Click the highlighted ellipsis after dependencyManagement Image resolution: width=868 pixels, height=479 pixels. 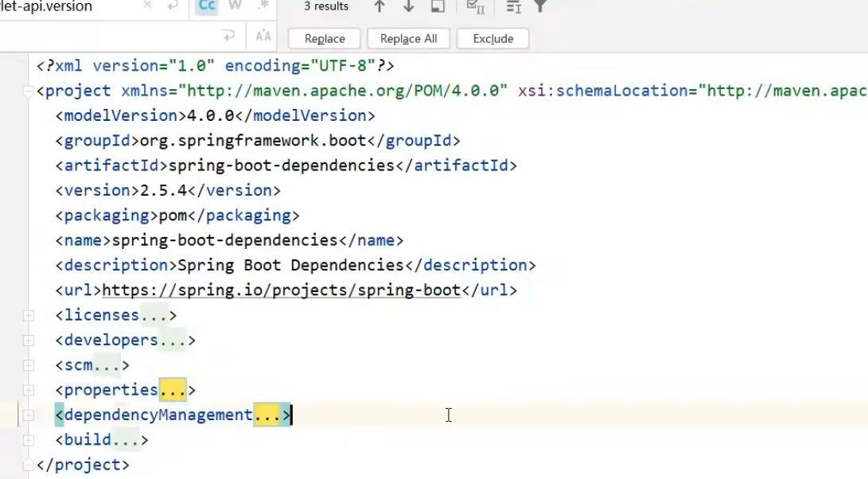[x=267, y=415]
